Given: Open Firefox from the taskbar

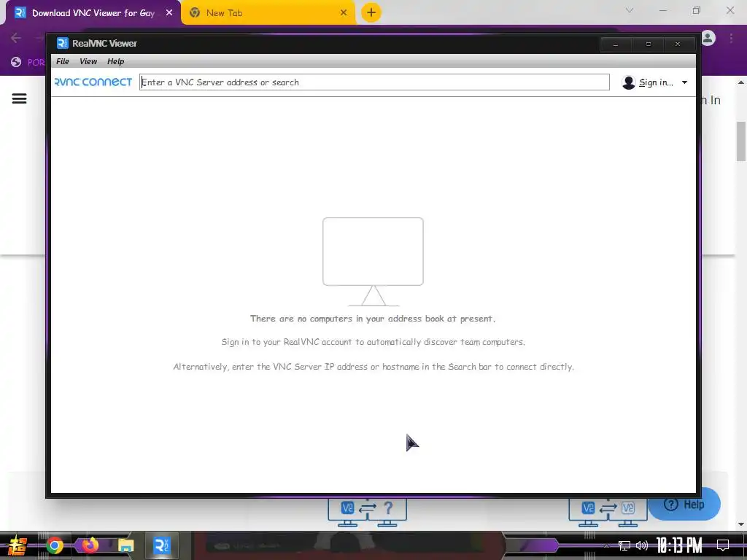Looking at the screenshot, I should tap(90, 545).
